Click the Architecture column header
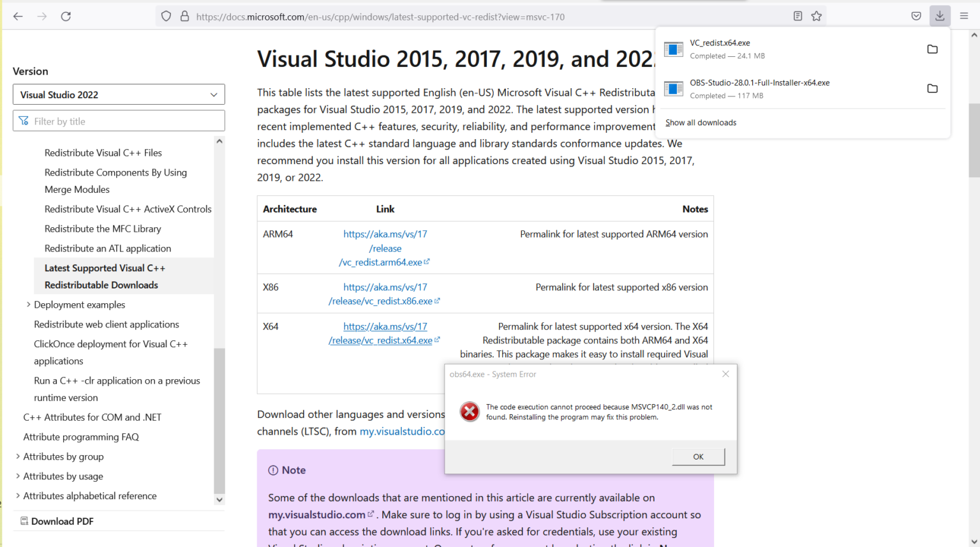The height and width of the screenshot is (547, 980). click(x=290, y=209)
